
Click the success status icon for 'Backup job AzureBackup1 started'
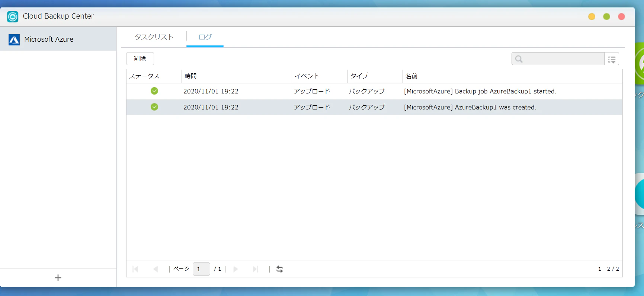(x=154, y=91)
